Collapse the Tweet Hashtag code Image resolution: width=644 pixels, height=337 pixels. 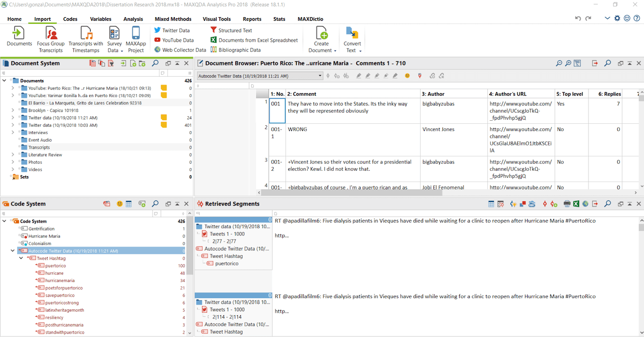click(21, 258)
